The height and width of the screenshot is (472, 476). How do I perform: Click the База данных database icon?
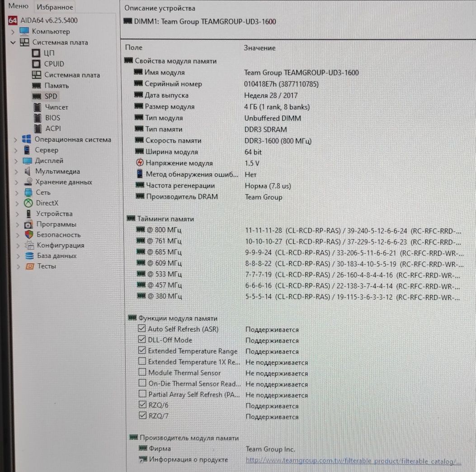pos(30,255)
